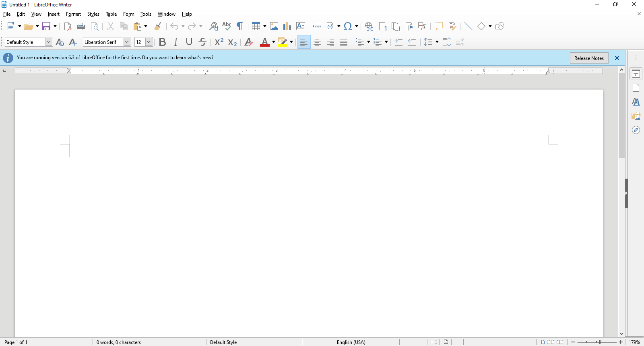Toggle superscript

[x=219, y=42]
